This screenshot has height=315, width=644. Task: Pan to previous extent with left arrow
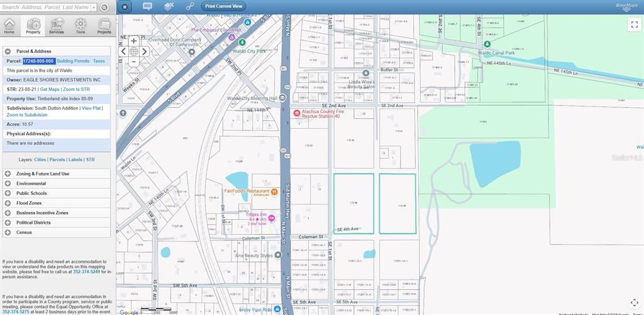(123, 52)
